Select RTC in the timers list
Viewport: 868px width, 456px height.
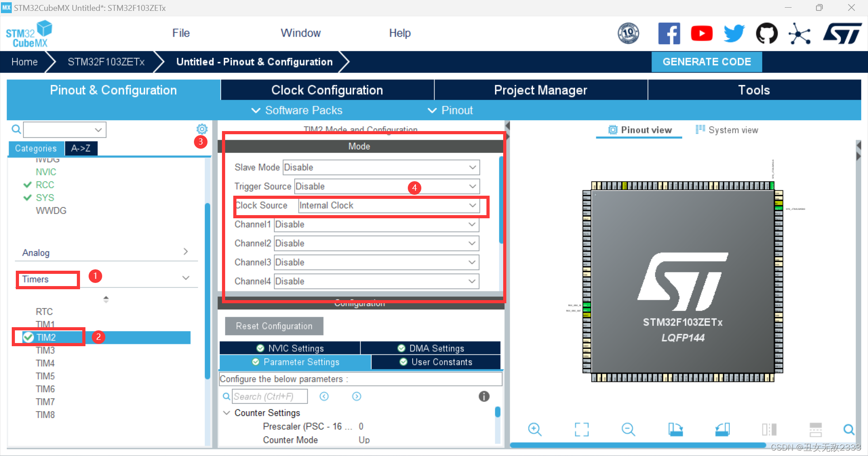[x=44, y=311]
